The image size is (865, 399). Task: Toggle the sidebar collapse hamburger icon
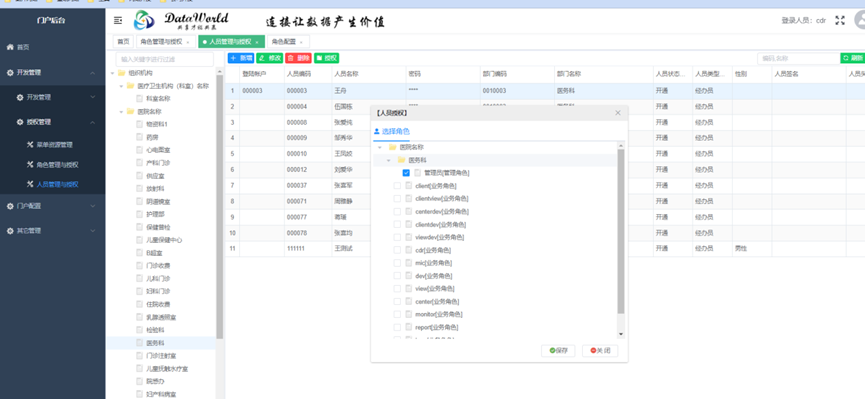[x=118, y=20]
